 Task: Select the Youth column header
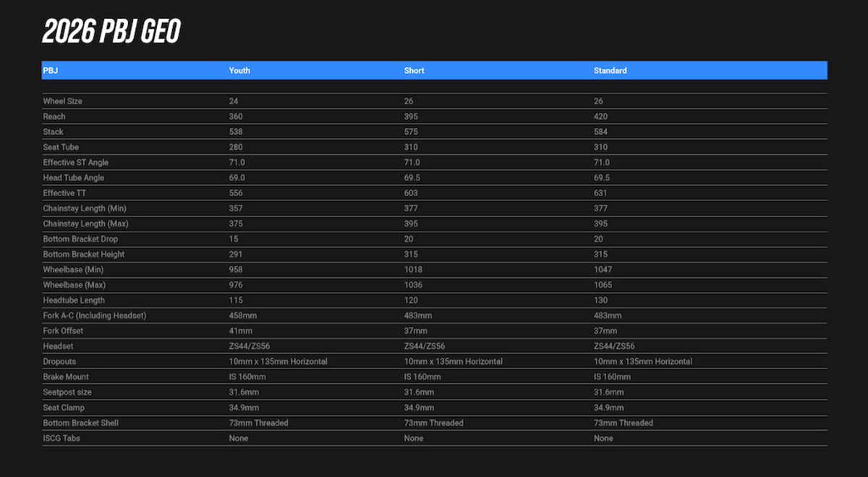[239, 71]
